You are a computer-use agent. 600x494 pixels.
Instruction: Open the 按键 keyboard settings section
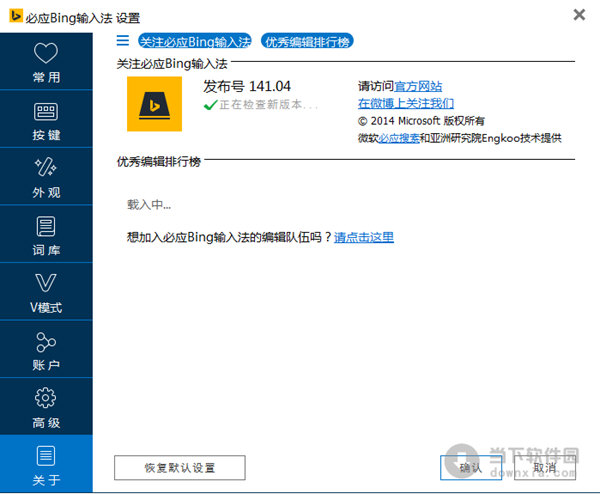(46, 119)
